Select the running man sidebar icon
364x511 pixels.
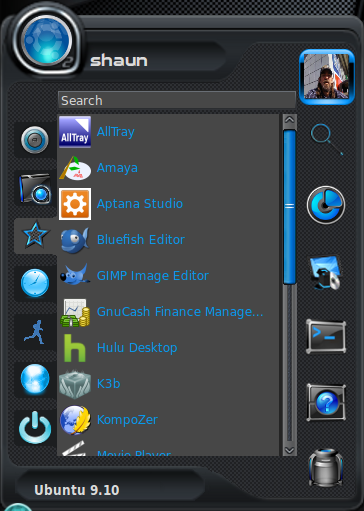35,332
